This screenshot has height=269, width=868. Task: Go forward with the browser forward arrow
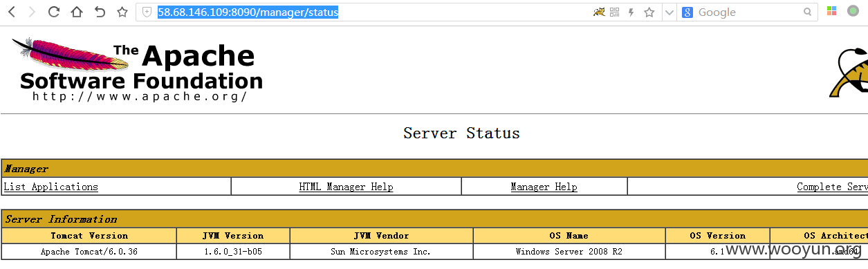coord(32,12)
